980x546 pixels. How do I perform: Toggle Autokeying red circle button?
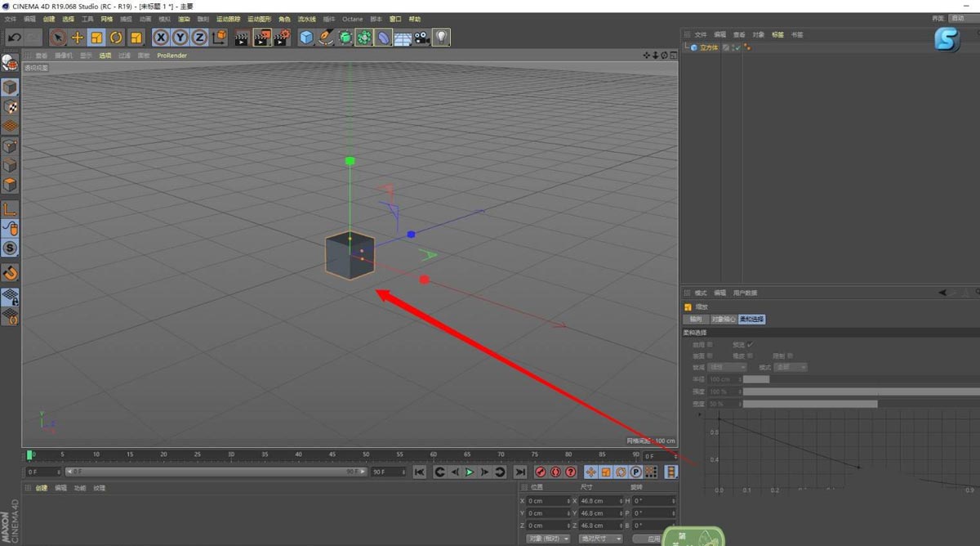click(555, 472)
